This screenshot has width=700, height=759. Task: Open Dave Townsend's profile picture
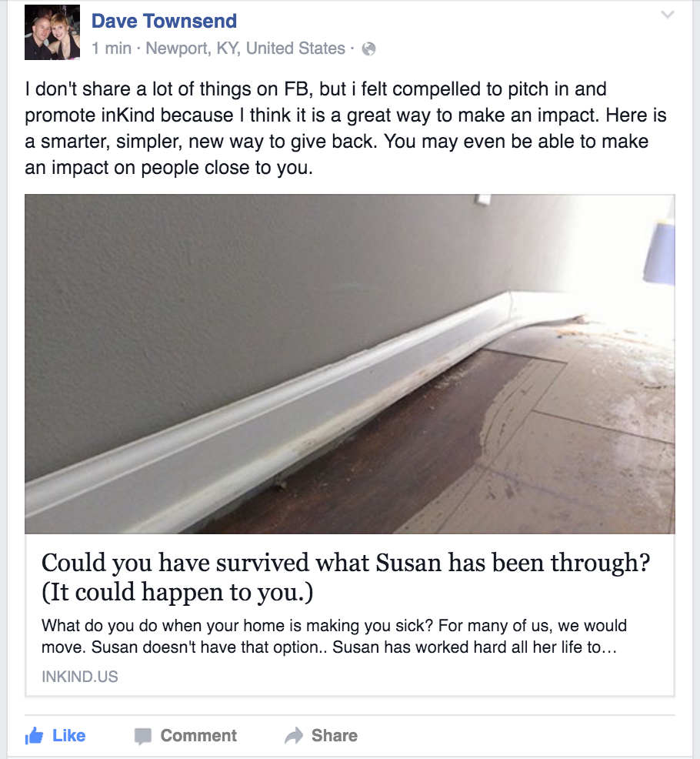52,32
